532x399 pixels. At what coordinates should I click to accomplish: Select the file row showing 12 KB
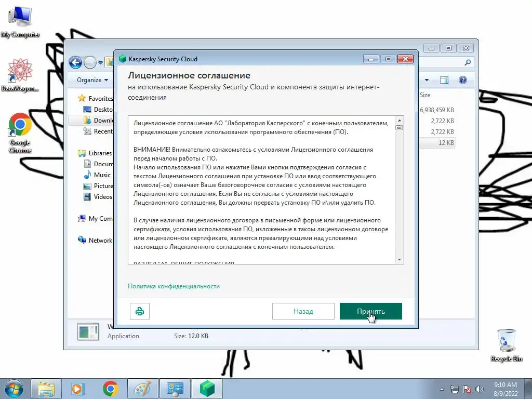tap(436, 143)
